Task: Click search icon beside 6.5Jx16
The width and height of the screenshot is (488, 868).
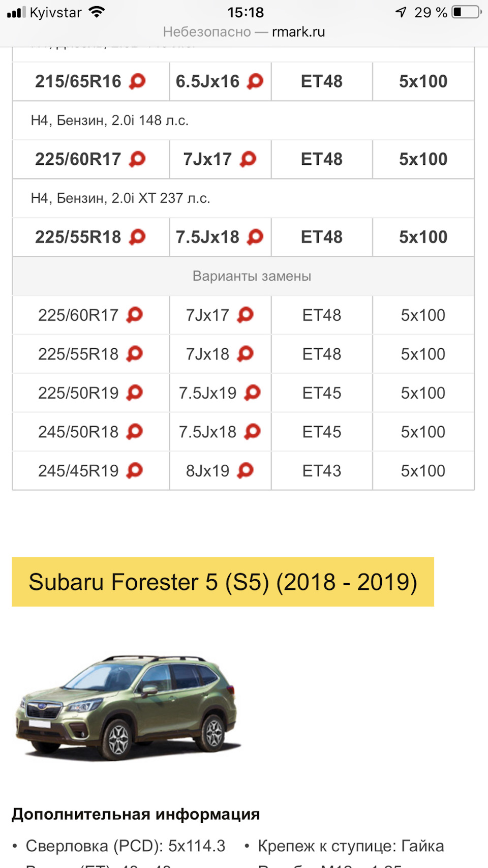Action: click(255, 81)
